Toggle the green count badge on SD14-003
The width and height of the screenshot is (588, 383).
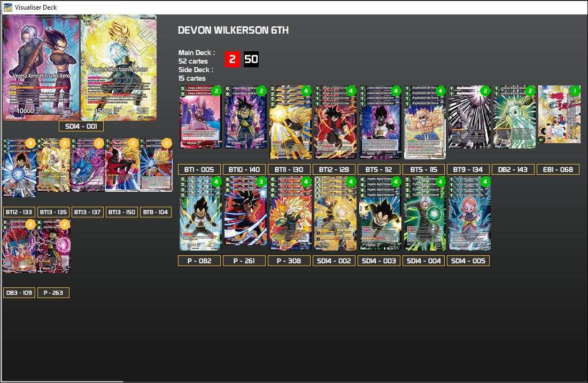[396, 183]
